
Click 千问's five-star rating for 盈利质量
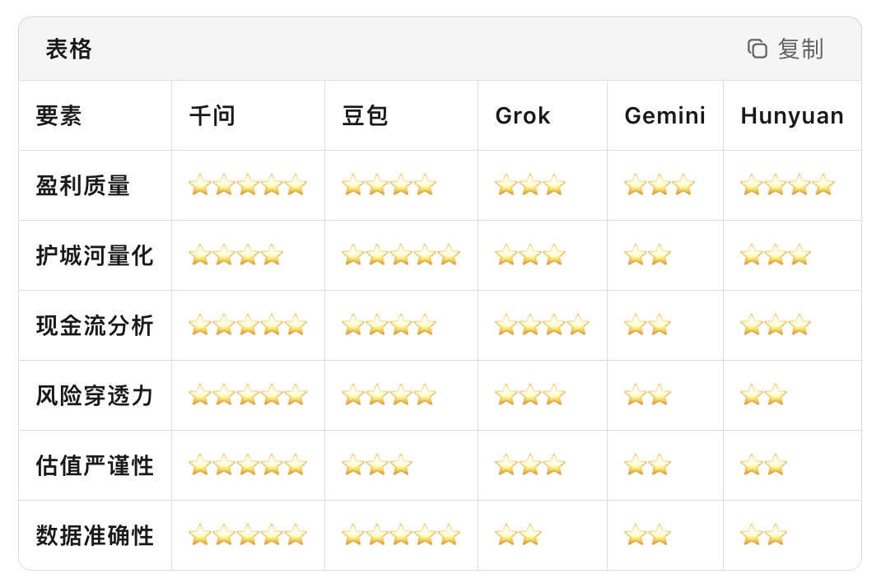[248, 185]
